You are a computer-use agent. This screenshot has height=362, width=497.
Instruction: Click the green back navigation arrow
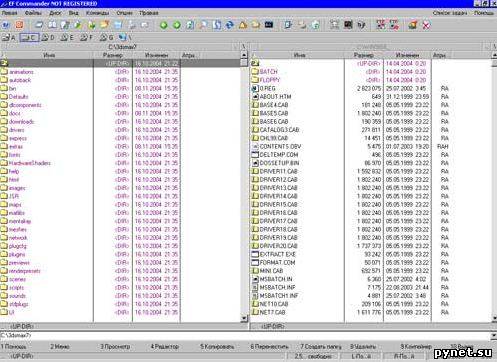(x=164, y=25)
